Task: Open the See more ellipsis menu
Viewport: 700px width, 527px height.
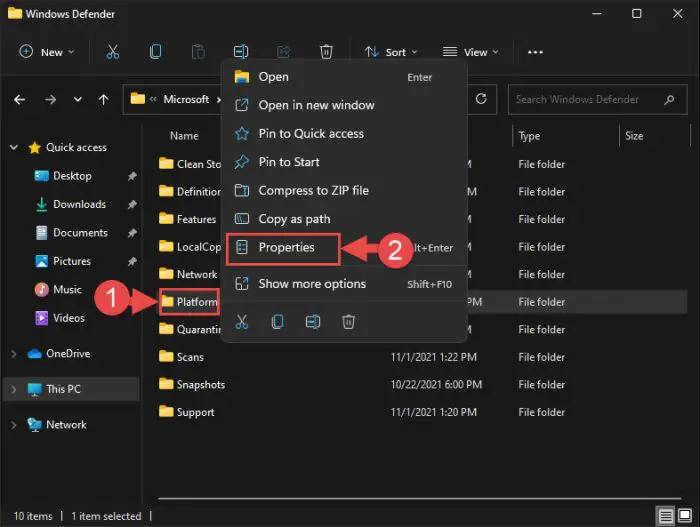Action: (535, 52)
